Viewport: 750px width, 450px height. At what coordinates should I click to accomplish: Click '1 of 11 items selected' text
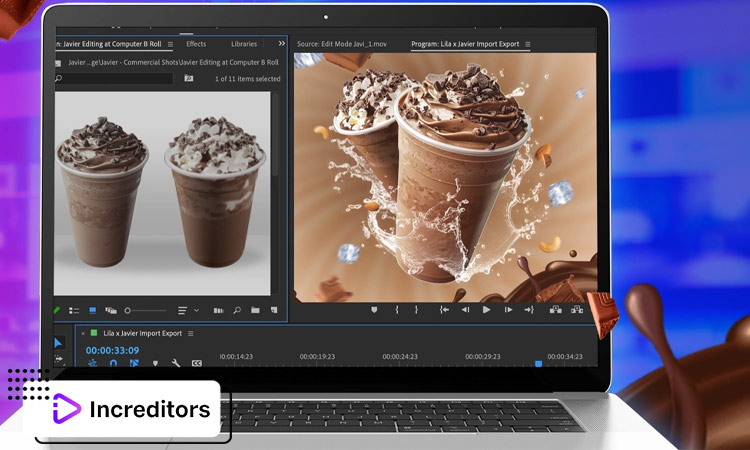[x=248, y=79]
